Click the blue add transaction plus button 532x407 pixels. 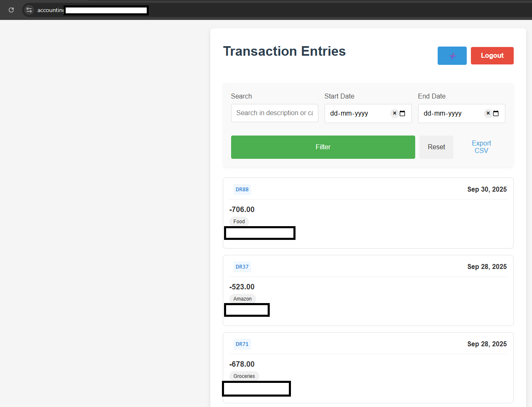click(452, 56)
